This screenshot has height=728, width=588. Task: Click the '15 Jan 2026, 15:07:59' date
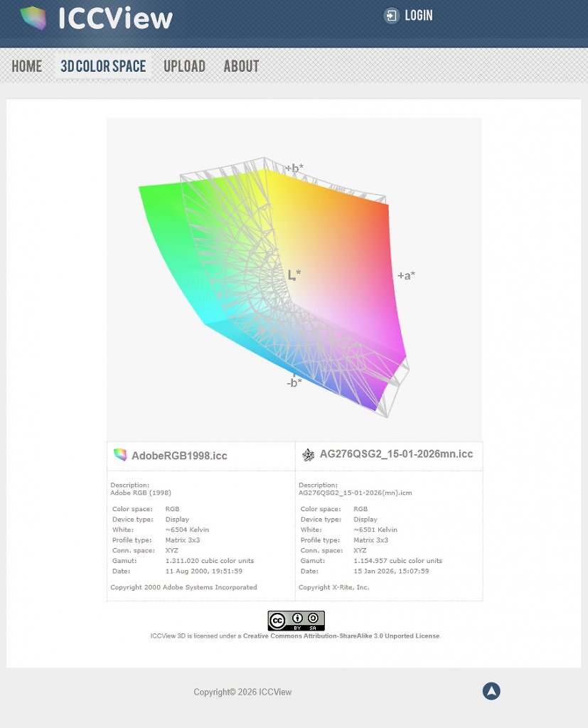[x=391, y=571]
